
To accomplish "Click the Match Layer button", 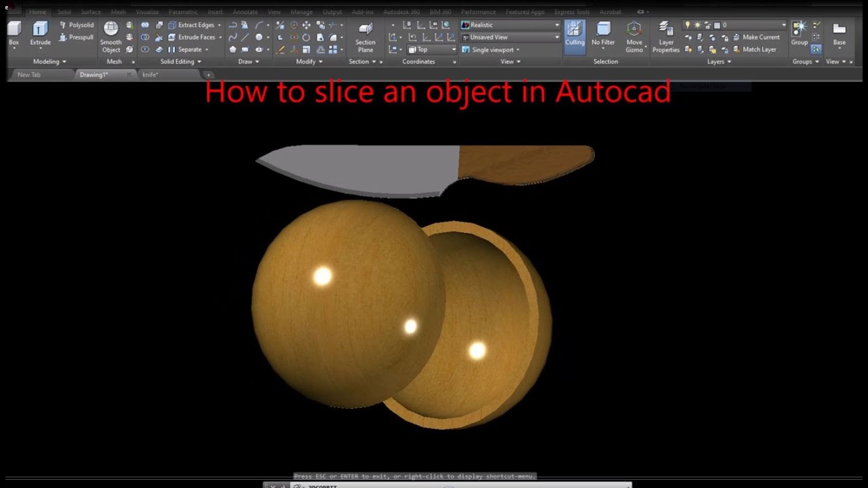I will click(754, 49).
